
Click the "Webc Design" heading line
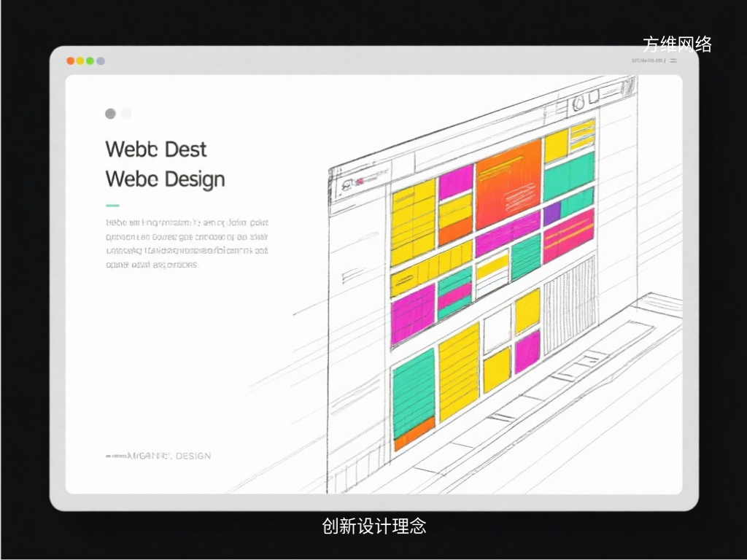pos(165,179)
